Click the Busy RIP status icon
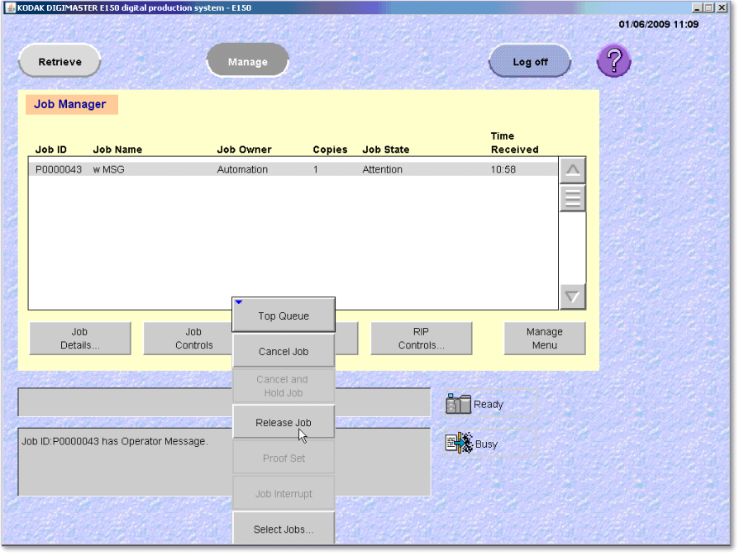 pos(458,444)
